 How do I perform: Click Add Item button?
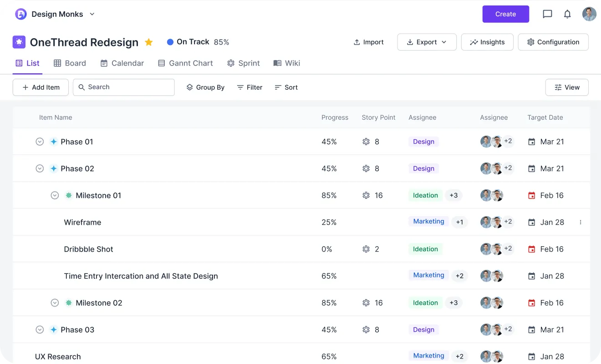(x=41, y=87)
